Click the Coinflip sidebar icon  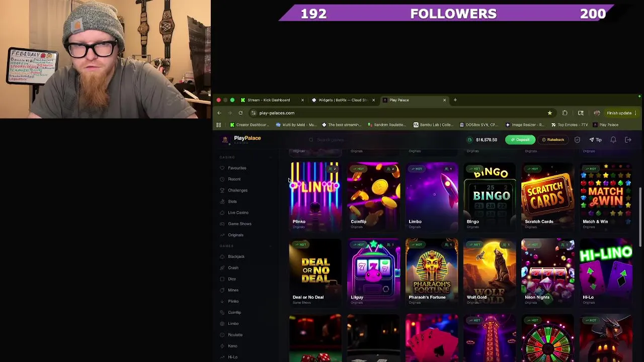[222, 312]
